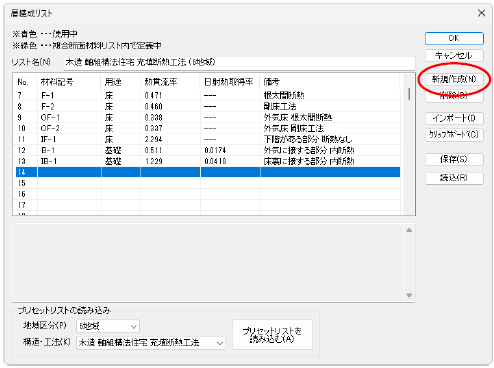
Task: Select the highlighted empty row 14
Action: [208, 172]
